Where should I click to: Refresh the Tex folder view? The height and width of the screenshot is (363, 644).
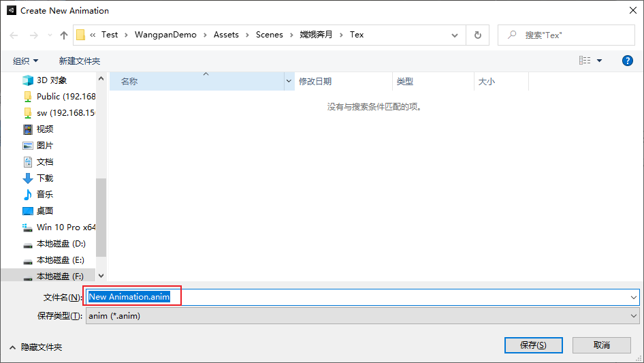(x=478, y=35)
